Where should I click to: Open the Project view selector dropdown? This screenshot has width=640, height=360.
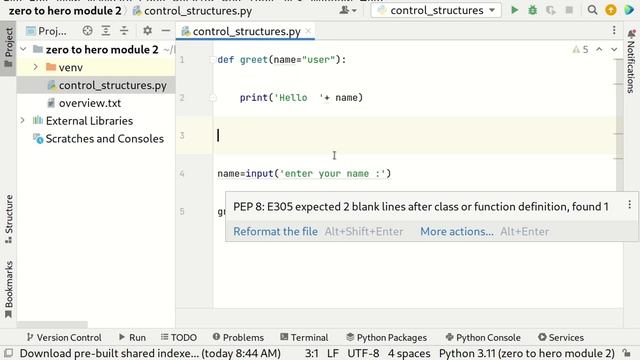coord(46,31)
